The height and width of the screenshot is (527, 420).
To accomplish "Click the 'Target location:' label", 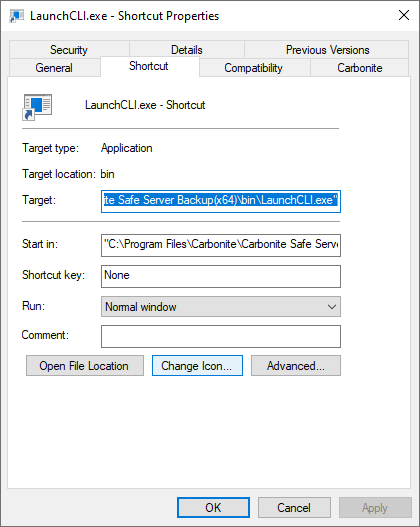I will click(59, 174).
